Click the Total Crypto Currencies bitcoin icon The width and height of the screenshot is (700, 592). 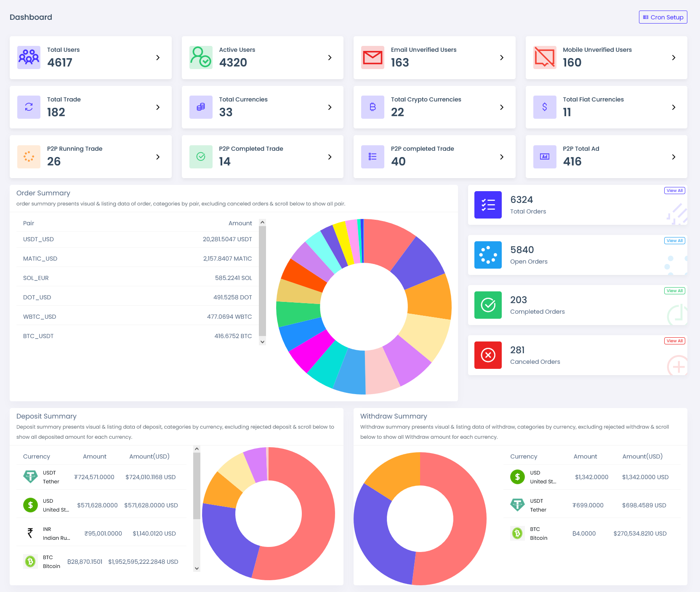(373, 107)
